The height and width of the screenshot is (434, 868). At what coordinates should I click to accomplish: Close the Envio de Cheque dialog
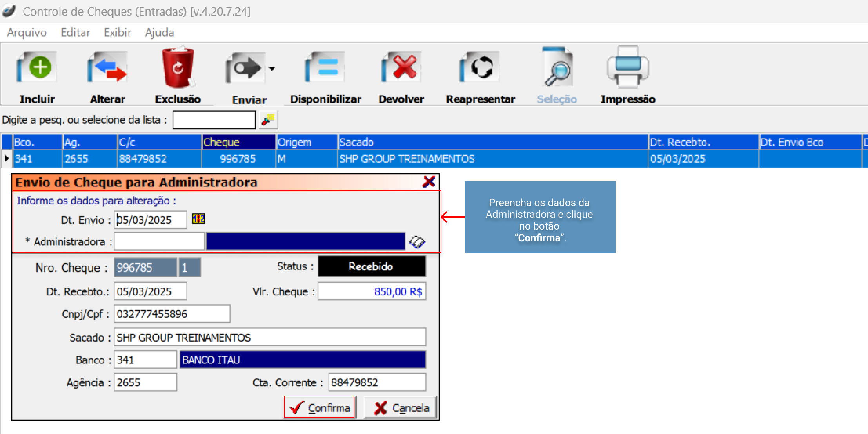429,182
